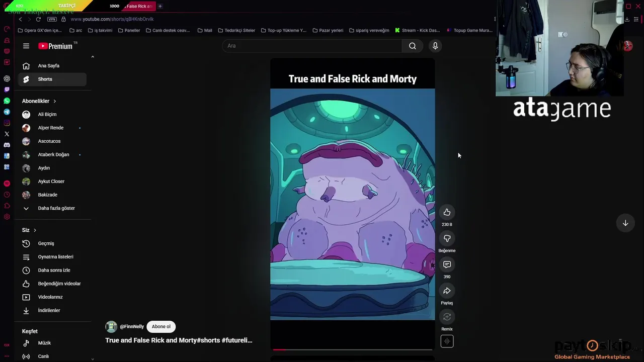644x362 pixels.
Task: Open the Ana Sayfa home item
Action: point(52,66)
